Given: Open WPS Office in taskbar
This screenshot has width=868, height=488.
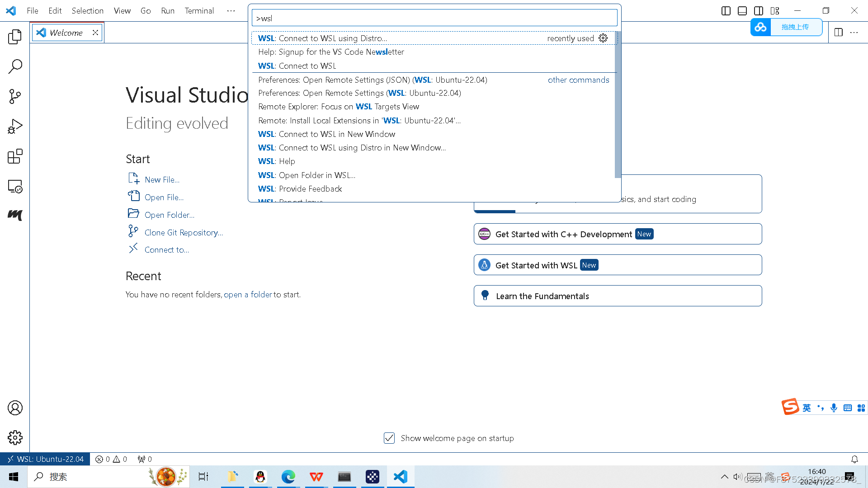Looking at the screenshot, I should coord(316,477).
